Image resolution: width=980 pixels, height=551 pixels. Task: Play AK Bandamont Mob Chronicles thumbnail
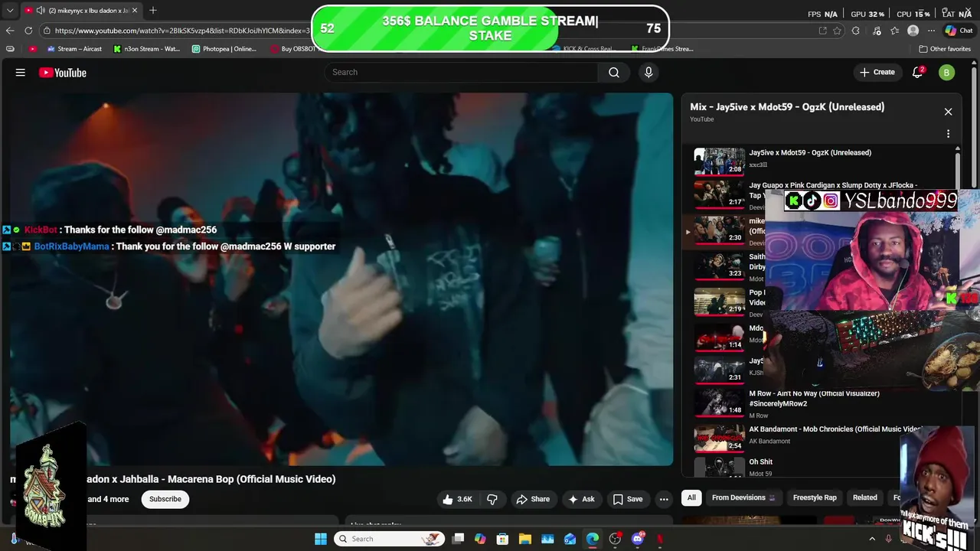[x=719, y=439]
